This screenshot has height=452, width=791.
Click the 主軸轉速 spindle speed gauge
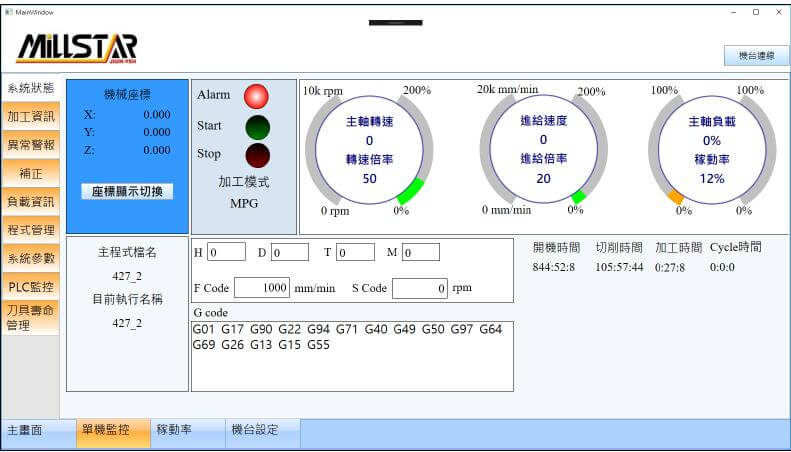tap(369, 149)
